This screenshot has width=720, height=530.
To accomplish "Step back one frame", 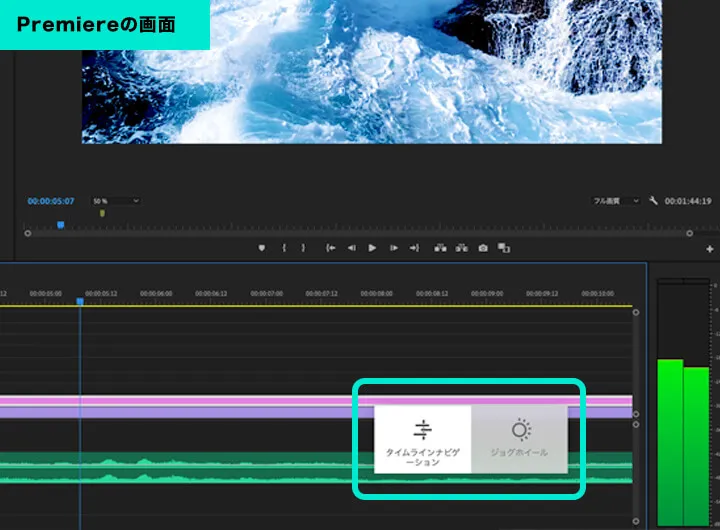I will [x=351, y=248].
